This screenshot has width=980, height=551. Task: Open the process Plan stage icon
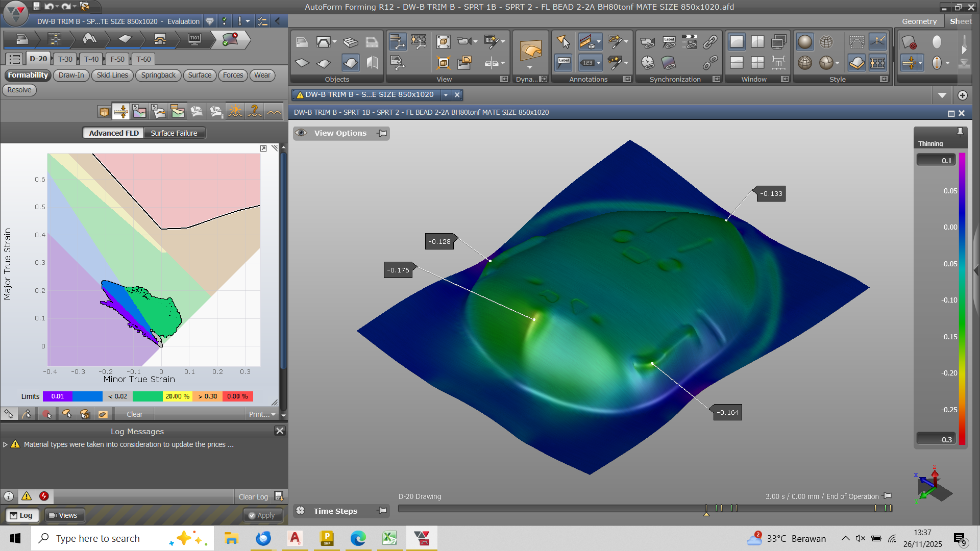54,39
